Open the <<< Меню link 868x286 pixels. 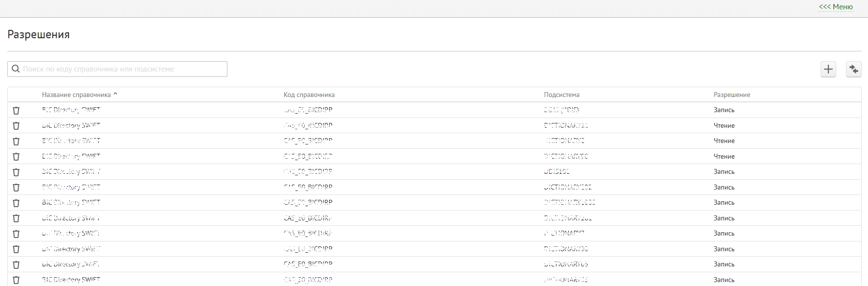click(x=836, y=7)
